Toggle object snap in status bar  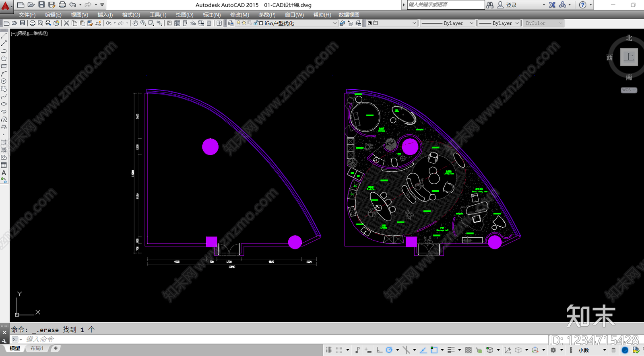[434, 350]
